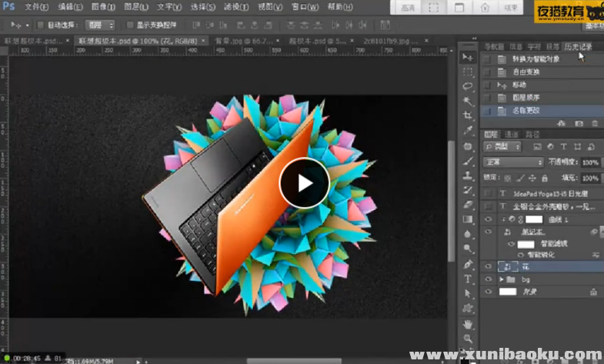The image size is (604, 364).
Task: Pick the Magic Wand tool
Action: (468, 101)
